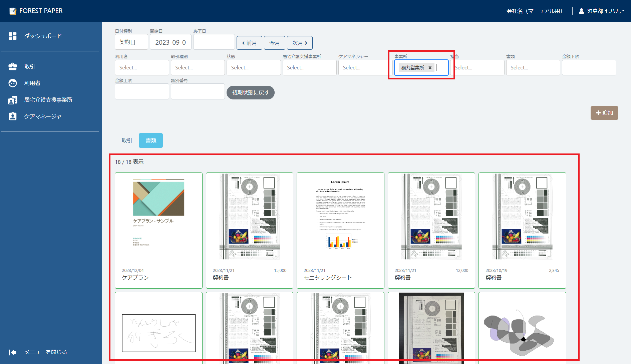Viewport: 631px width, 364px height.
Task: Switch to the 取引 tab
Action: (x=127, y=140)
